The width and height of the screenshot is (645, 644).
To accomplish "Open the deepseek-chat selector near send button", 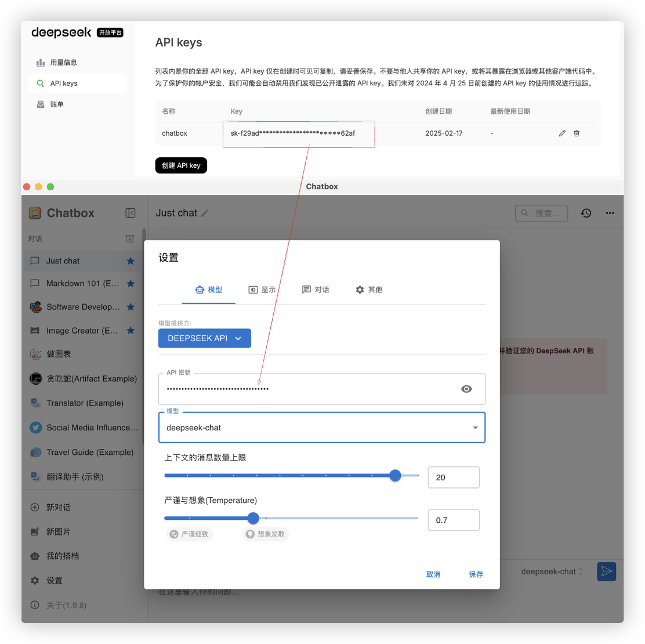I will [x=552, y=571].
